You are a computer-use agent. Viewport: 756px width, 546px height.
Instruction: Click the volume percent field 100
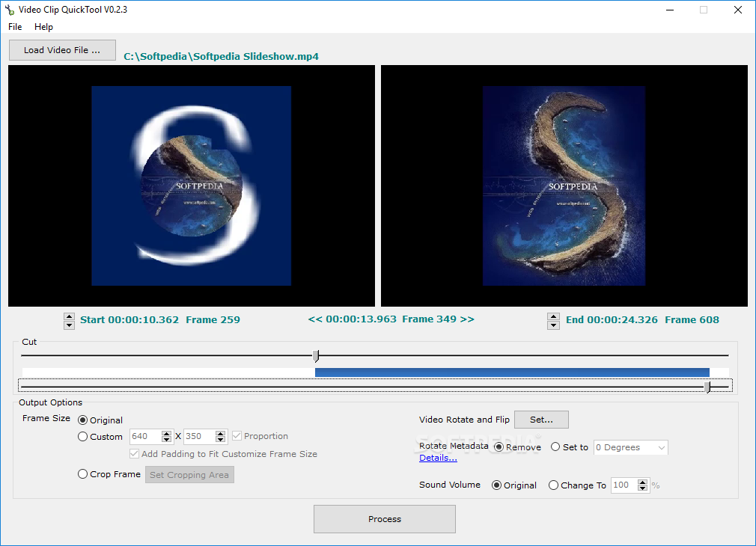[x=624, y=485]
